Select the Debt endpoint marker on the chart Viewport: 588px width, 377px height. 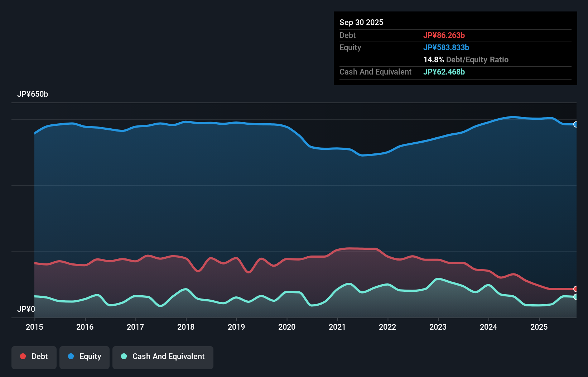click(576, 289)
